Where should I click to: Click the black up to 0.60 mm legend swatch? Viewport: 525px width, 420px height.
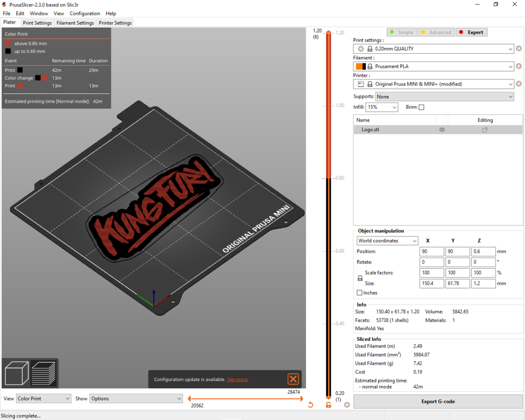(8, 51)
